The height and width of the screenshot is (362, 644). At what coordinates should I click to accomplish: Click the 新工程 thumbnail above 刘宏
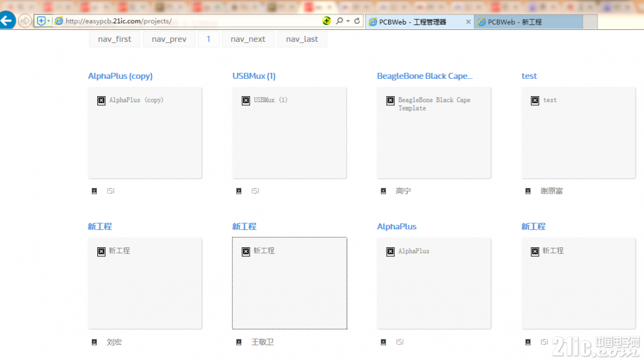[x=145, y=283]
